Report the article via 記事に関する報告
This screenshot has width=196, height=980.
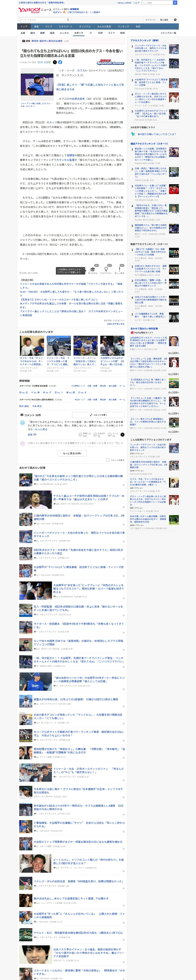pyautogui.click(x=29, y=273)
